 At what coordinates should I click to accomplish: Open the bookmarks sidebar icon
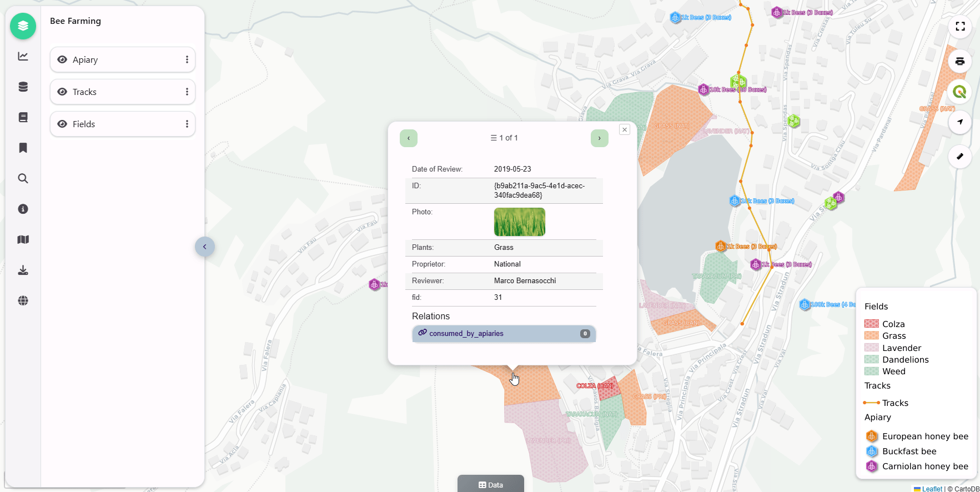(23, 148)
